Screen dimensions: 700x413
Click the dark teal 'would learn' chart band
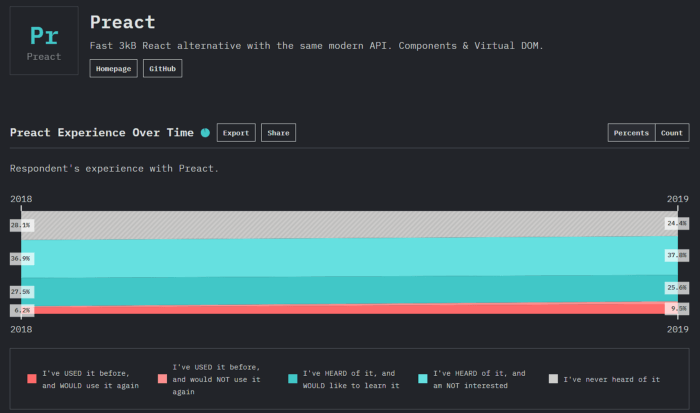point(349,290)
